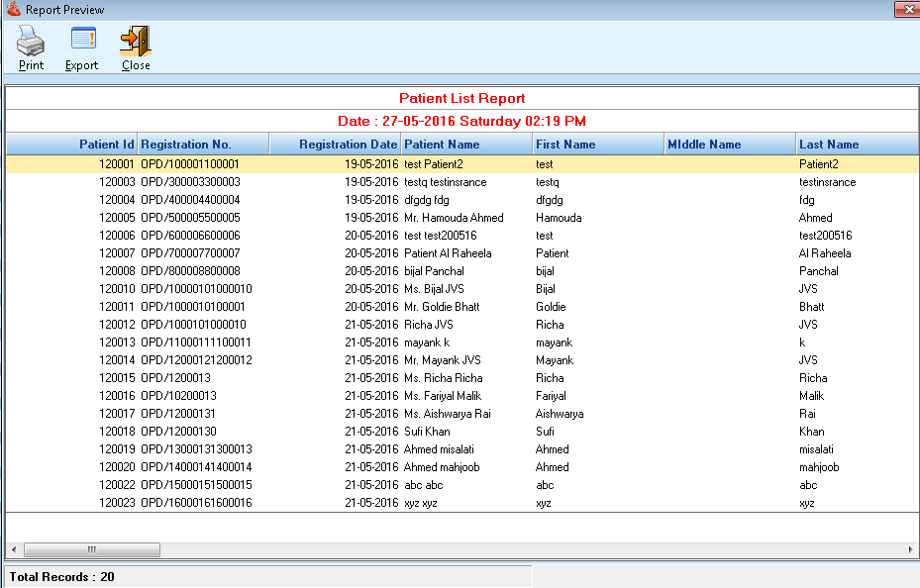Select Patient Id 120023 cell
The image size is (920, 588).
coord(116,503)
